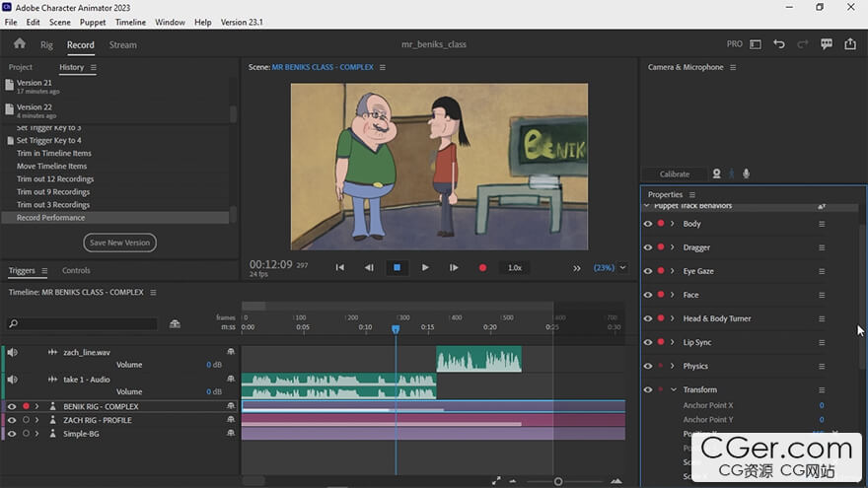This screenshot has width=868, height=488.
Task: Open the History panel menu icon
Action: [x=93, y=67]
